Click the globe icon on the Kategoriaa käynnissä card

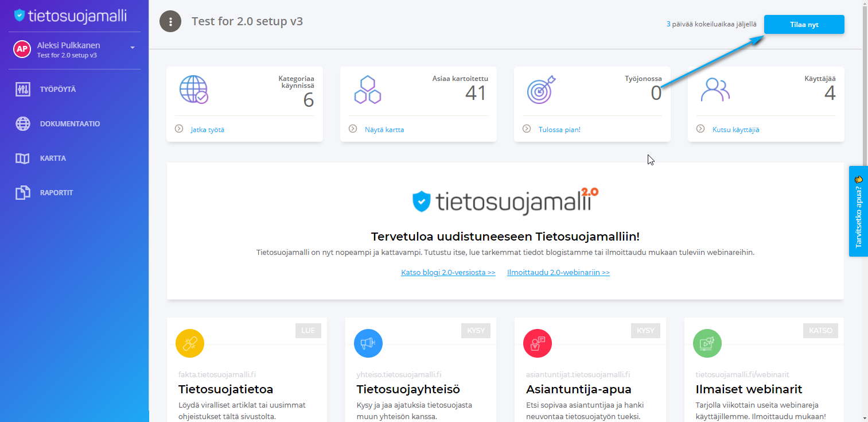tap(193, 90)
